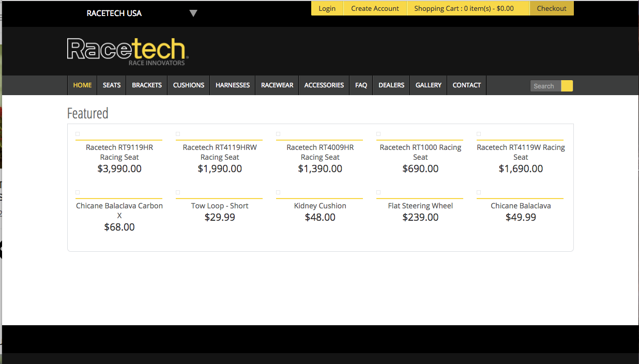
Task: Click the RT9119HR seat image placeholder
Action: point(78,134)
